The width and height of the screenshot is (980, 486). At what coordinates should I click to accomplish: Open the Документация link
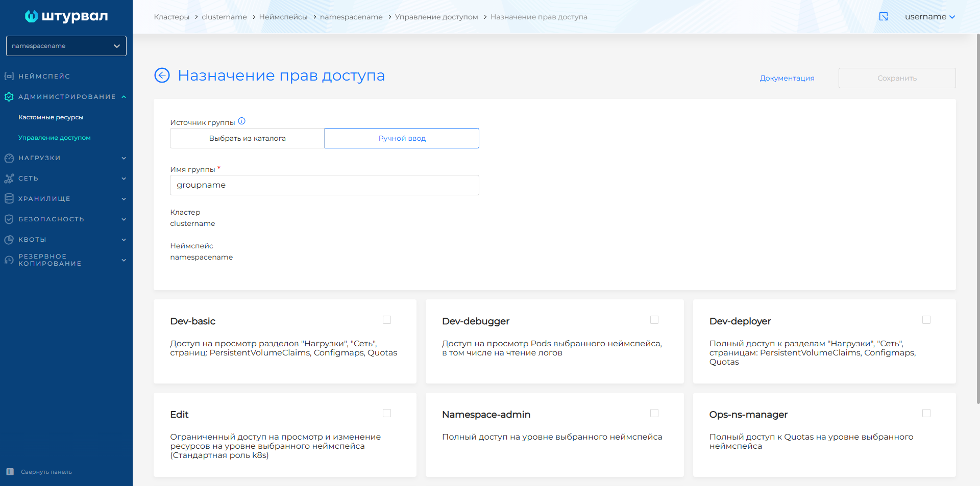click(x=787, y=78)
